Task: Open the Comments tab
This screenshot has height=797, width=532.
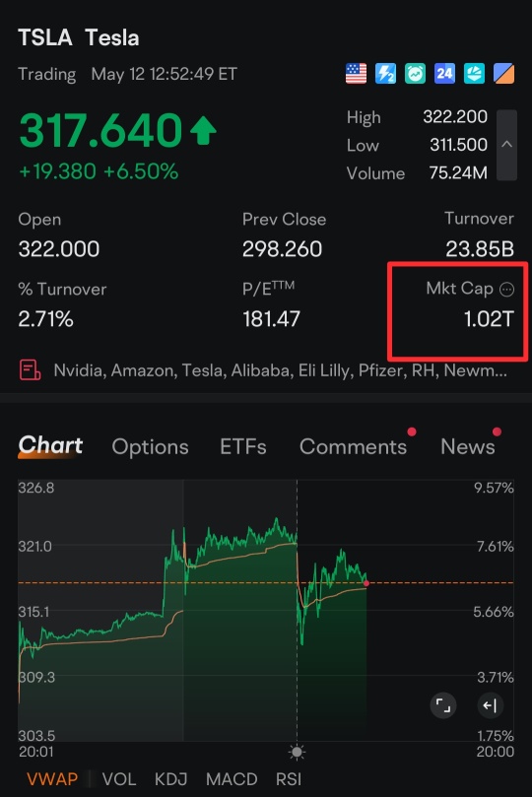Action: tap(353, 447)
